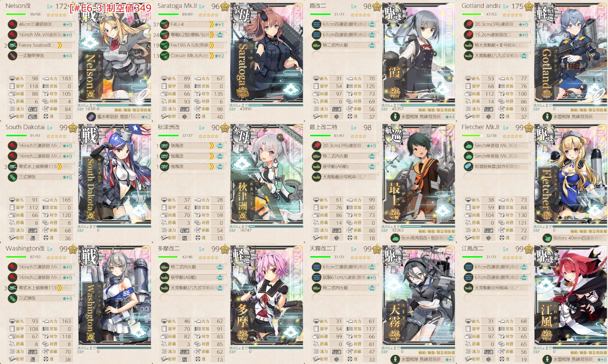The image size is (608, 364).
Task: Select the 秋津洲改 character card image
Action: pos(267,174)
